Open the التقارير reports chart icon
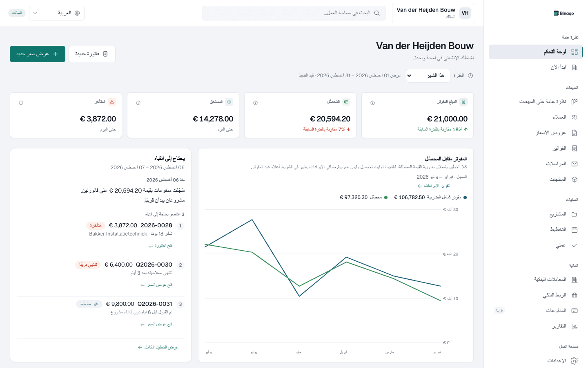The height and width of the screenshot is (368, 588). [x=575, y=326]
